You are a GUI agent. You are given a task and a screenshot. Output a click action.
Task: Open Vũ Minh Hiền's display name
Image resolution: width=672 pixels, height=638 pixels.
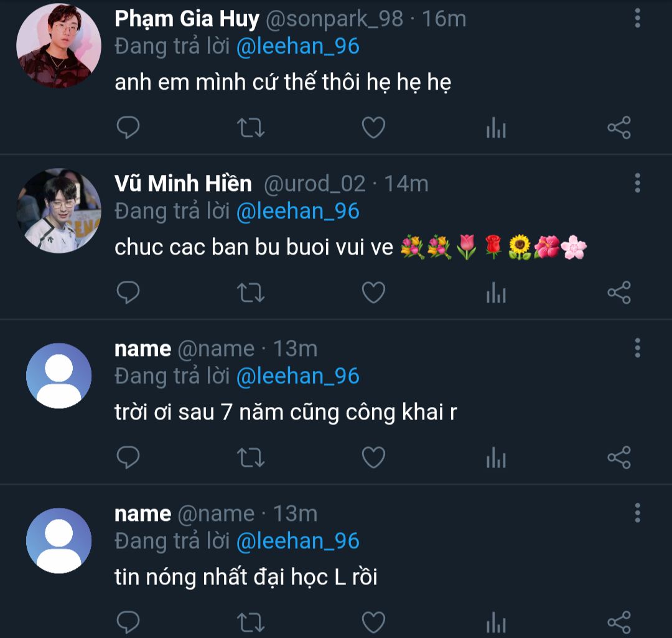pyautogui.click(x=183, y=184)
